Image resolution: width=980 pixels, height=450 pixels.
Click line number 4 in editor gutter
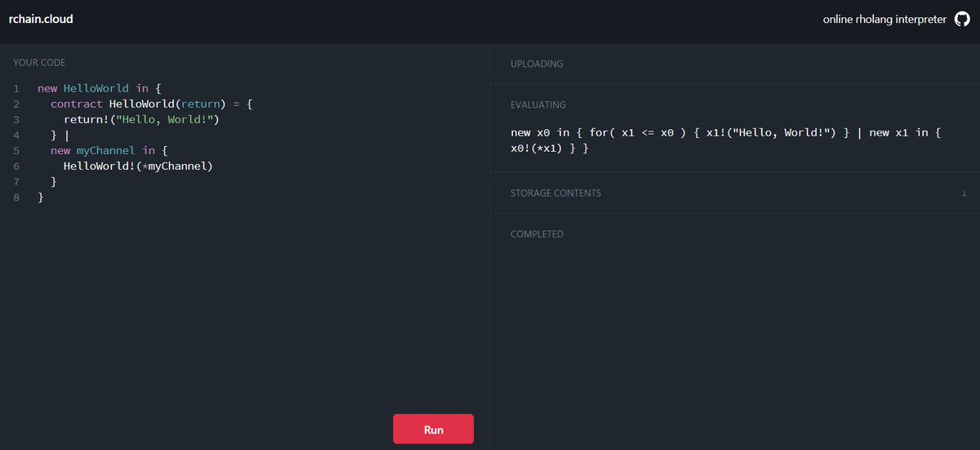click(x=16, y=135)
